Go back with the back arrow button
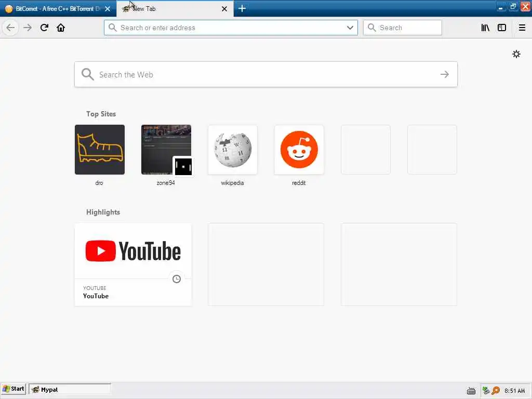Screen dimensions: 532x399 point(10,28)
